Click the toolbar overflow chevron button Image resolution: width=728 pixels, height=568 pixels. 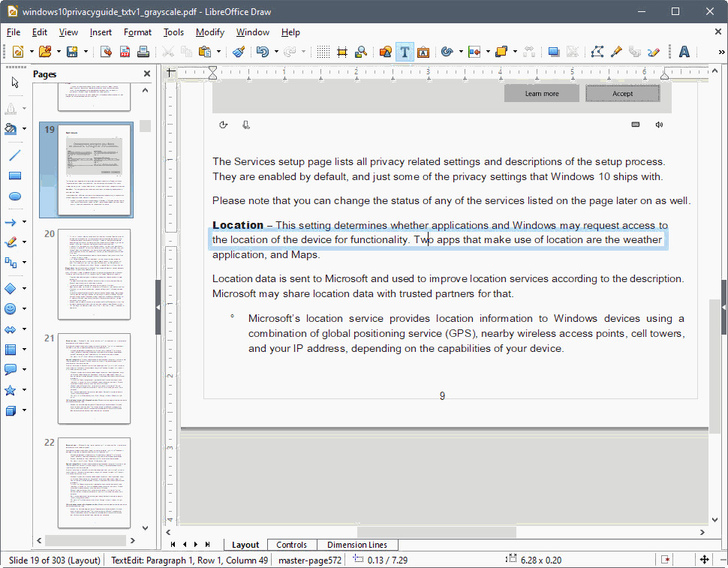click(720, 52)
